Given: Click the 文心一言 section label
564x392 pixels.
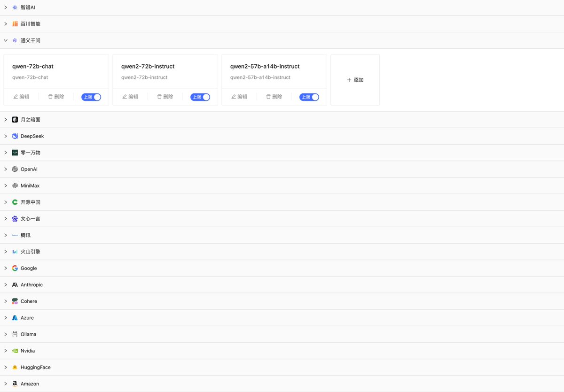Looking at the screenshot, I should click(31, 219).
